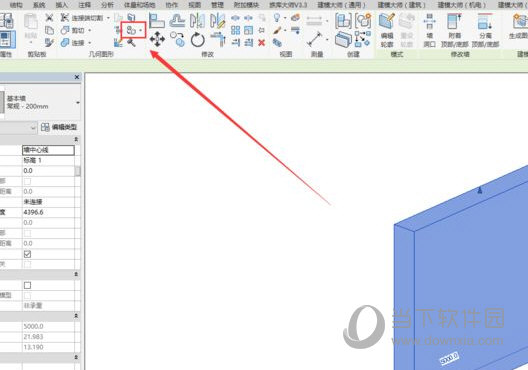Open the Properties palette button

point(7,39)
